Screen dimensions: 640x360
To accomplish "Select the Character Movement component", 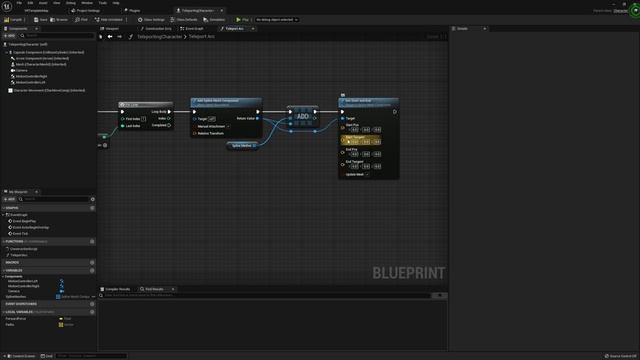I will [x=47, y=90].
